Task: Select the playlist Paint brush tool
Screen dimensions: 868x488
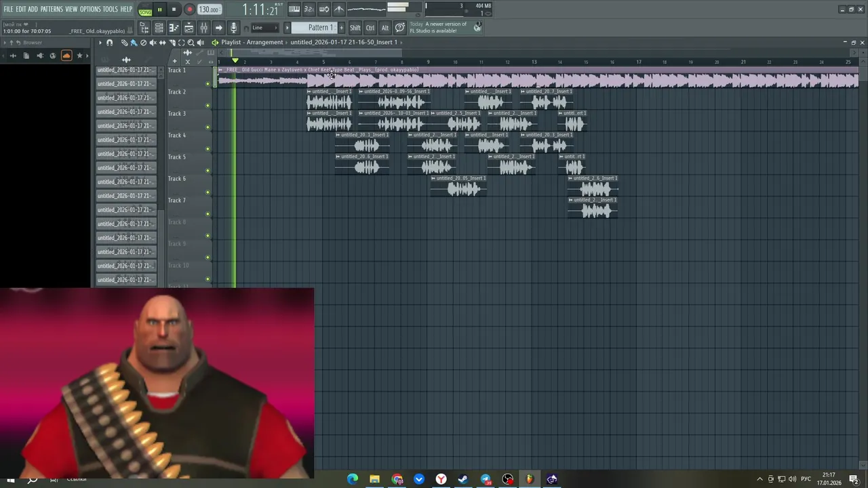Action: point(134,43)
